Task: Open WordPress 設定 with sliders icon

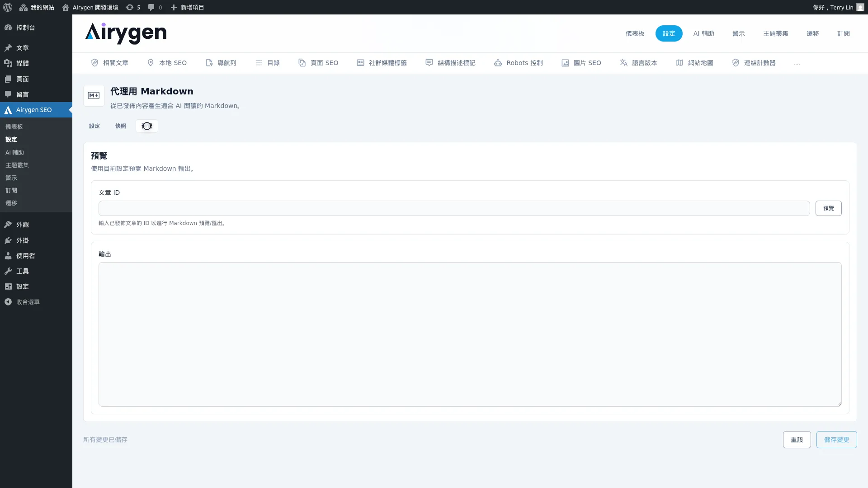Action: coord(36,286)
